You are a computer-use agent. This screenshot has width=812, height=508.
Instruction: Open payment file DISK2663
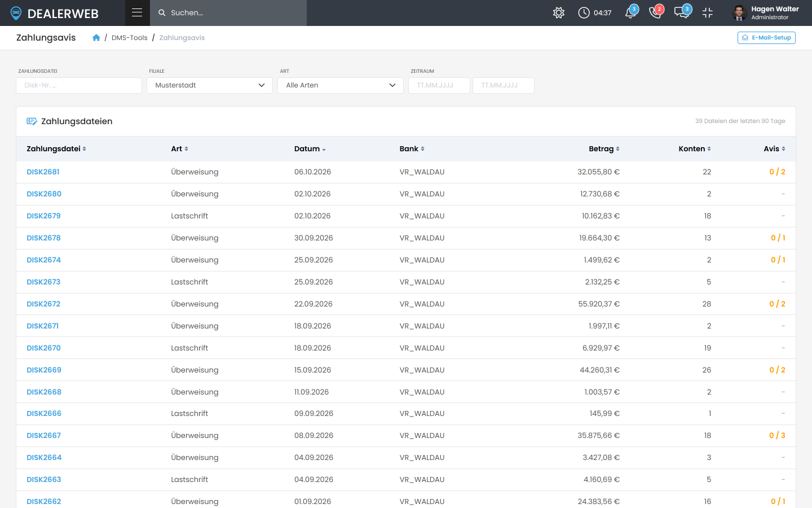[x=44, y=480]
